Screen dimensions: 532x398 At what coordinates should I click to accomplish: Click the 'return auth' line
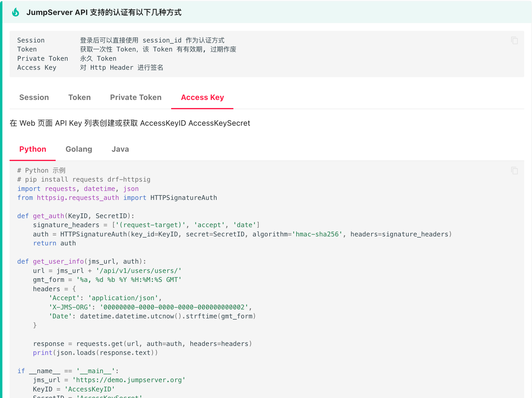tap(54, 243)
